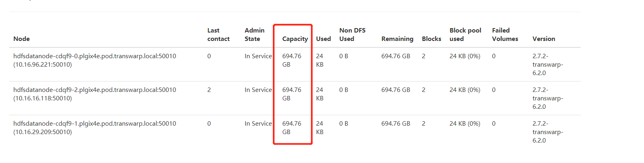This screenshot has height=163, width=644.
Task: Click version text in hdfsdatanode-cdqf9-1 row
Action: pyautogui.click(x=547, y=132)
